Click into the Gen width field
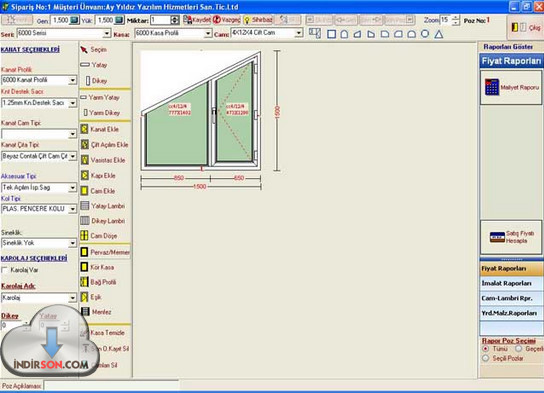Viewport: 544px width, 393px height. tap(60, 20)
